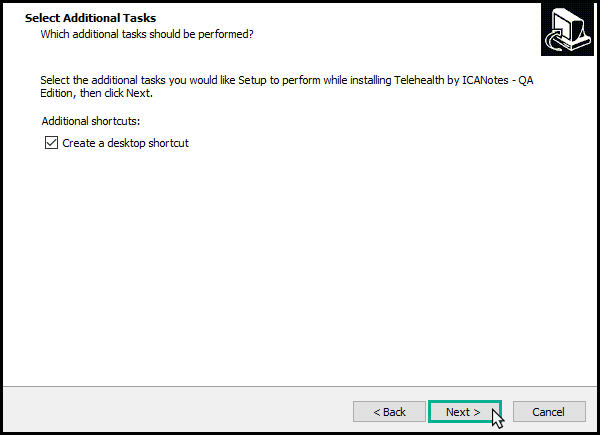The image size is (600, 435).
Task: Click the 'Create a desktop shortcut' label text
Action: click(x=125, y=143)
